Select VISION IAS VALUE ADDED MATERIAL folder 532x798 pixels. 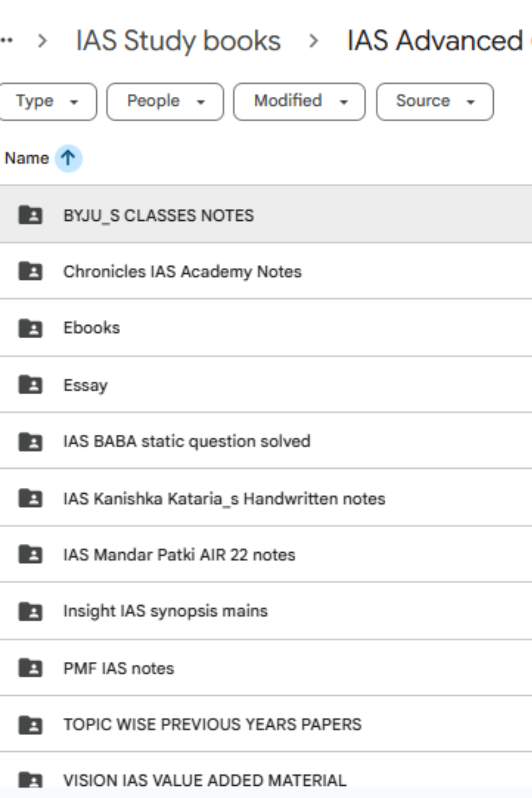point(205,780)
